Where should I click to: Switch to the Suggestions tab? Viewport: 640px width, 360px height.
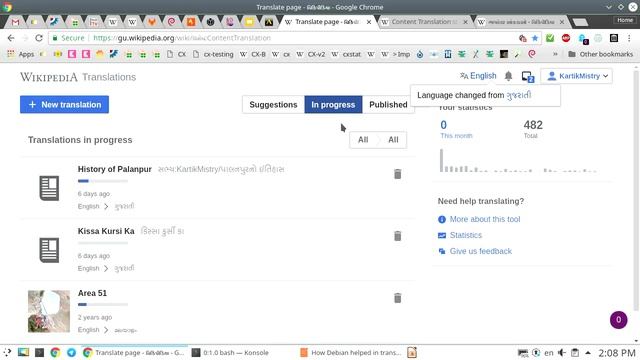pyautogui.click(x=273, y=105)
